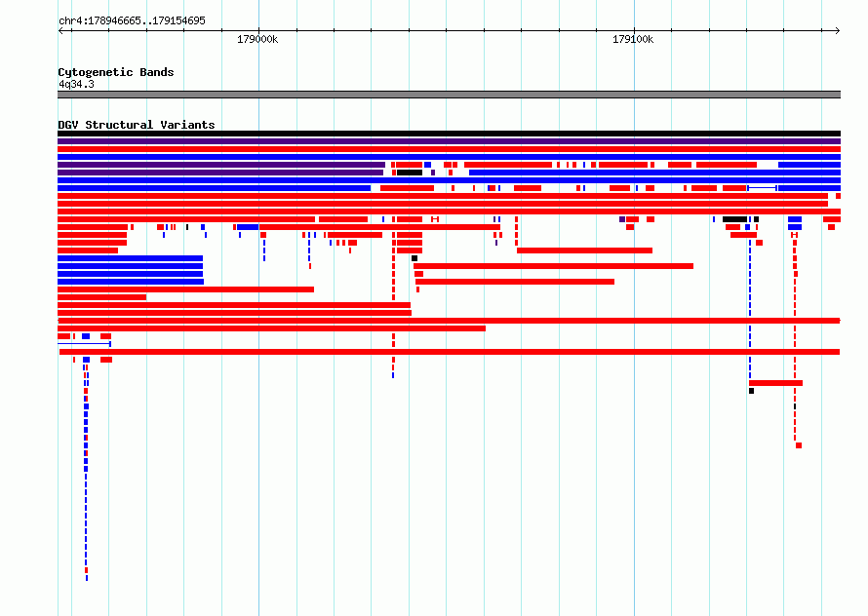Viewport: 868px width, 616px height.
Task: Click the 4q34.3 band label
Action: click(76, 84)
